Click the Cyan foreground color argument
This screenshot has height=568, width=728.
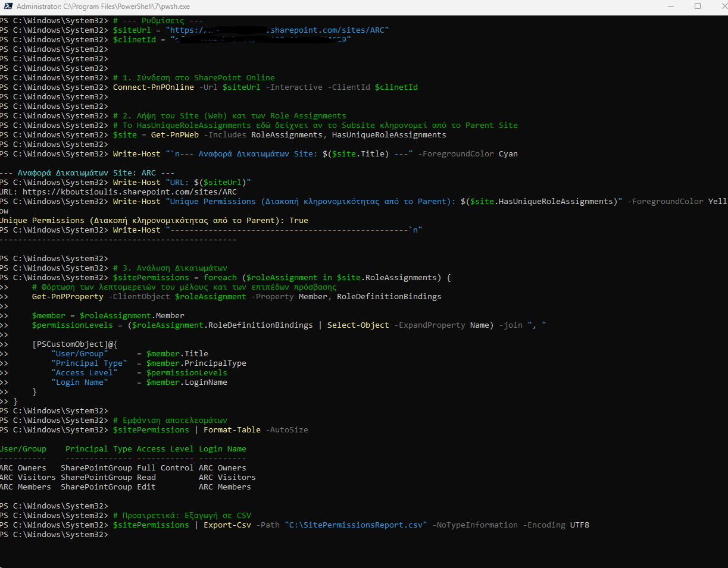(508, 154)
